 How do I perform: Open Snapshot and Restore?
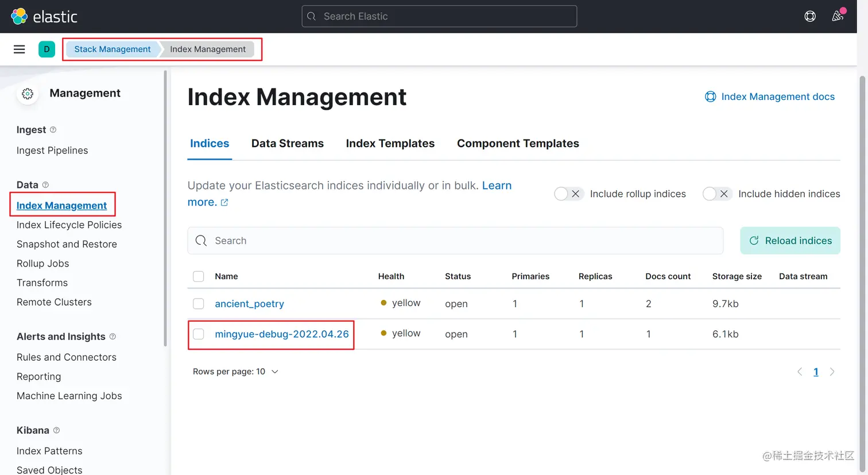[67, 244]
